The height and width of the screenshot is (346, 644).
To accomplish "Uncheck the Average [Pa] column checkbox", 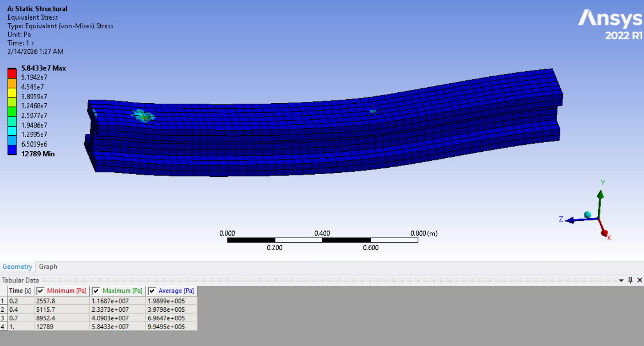I will pos(152,291).
